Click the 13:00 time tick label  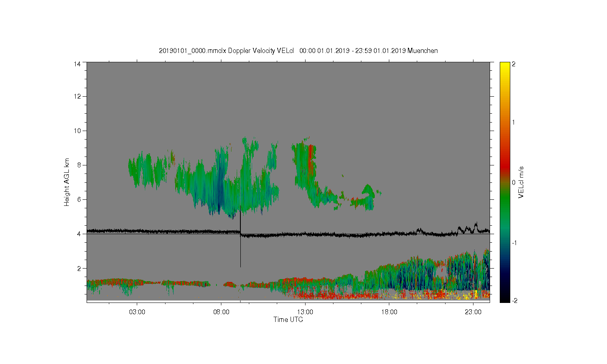[x=305, y=312]
